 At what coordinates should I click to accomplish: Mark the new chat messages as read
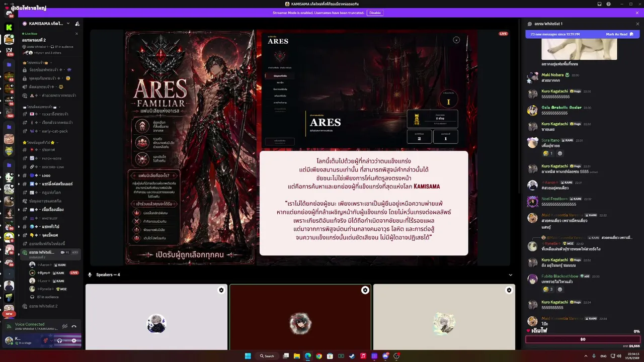[619, 34]
